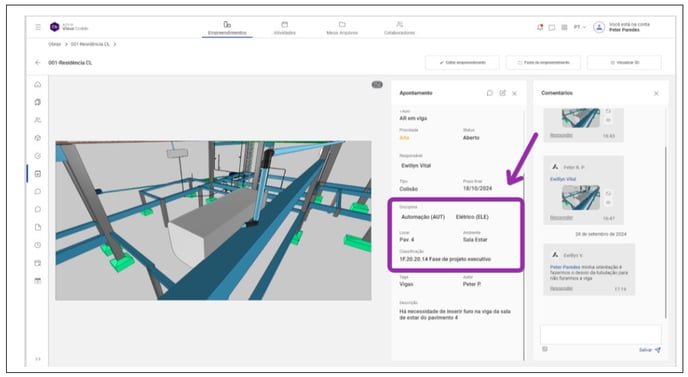This screenshot has width=688, height=377.
Task: Click the Visualizar 3D button
Action: click(x=624, y=62)
